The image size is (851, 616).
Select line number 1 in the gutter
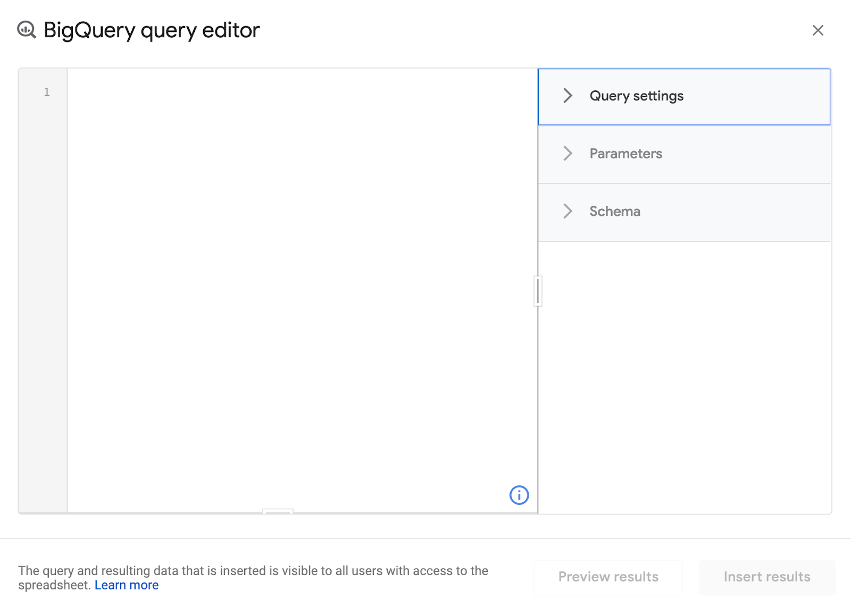click(x=47, y=92)
